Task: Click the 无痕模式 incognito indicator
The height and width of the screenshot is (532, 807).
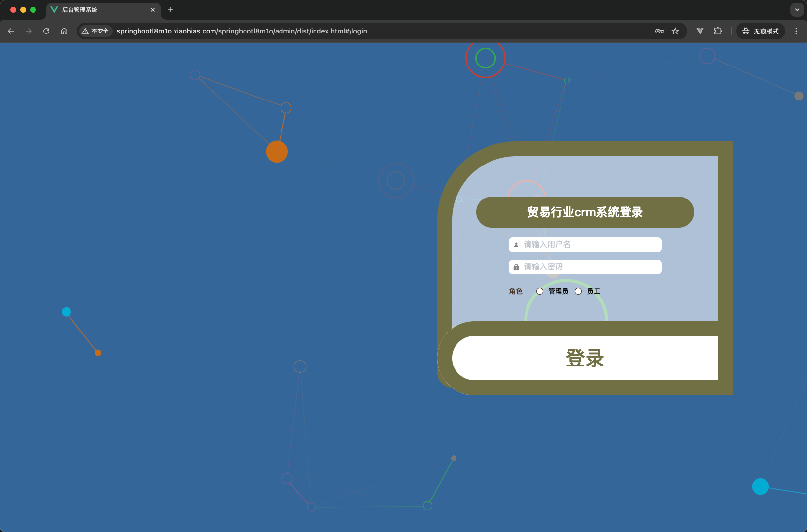Action: pos(761,31)
